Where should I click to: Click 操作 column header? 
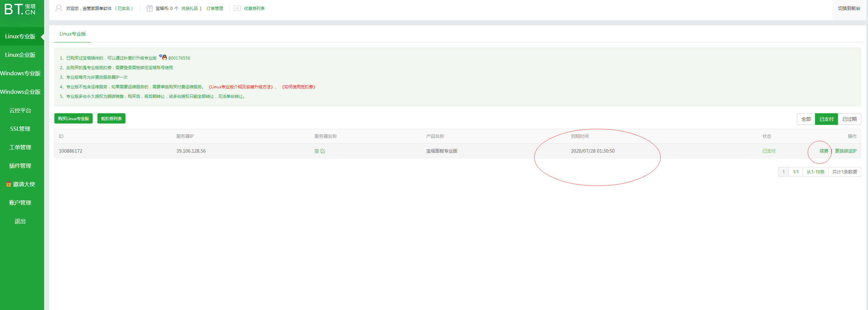point(852,136)
